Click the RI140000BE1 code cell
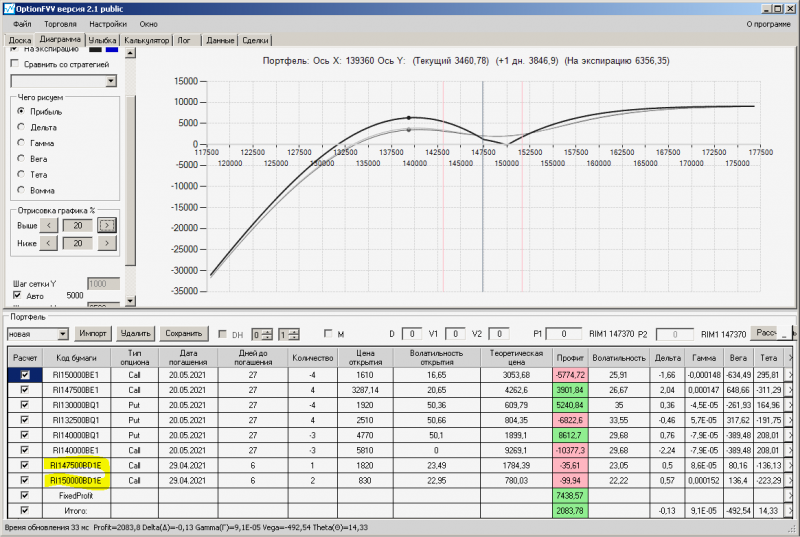800x537 pixels. click(76, 450)
